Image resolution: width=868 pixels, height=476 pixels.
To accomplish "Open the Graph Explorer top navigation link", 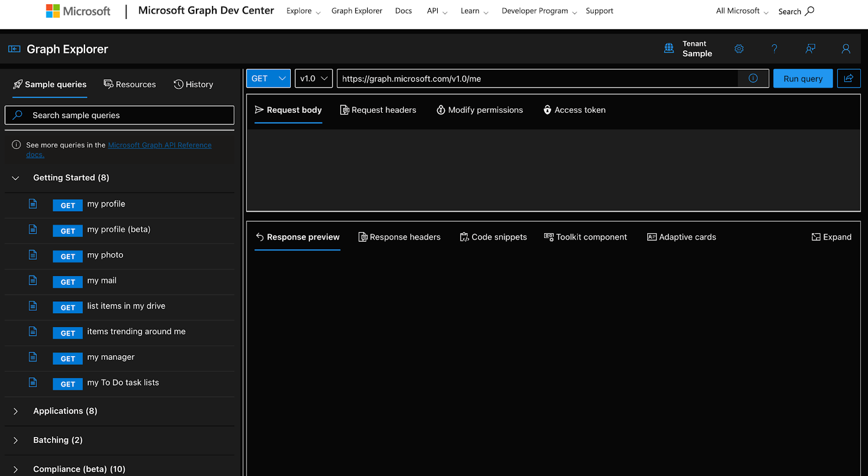I will [x=357, y=11].
